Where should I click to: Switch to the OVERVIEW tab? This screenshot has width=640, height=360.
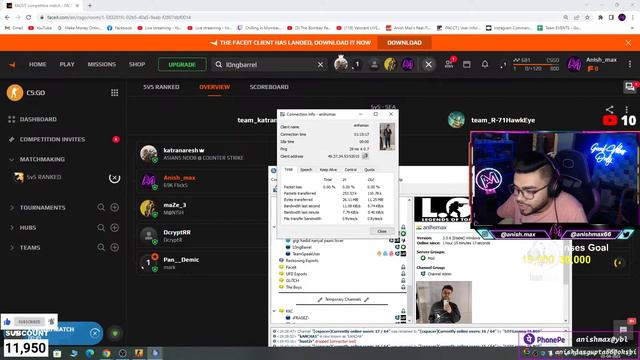click(215, 87)
